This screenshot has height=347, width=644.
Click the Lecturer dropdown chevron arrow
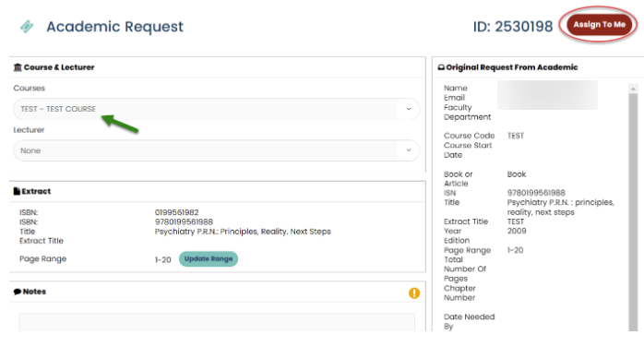(409, 150)
